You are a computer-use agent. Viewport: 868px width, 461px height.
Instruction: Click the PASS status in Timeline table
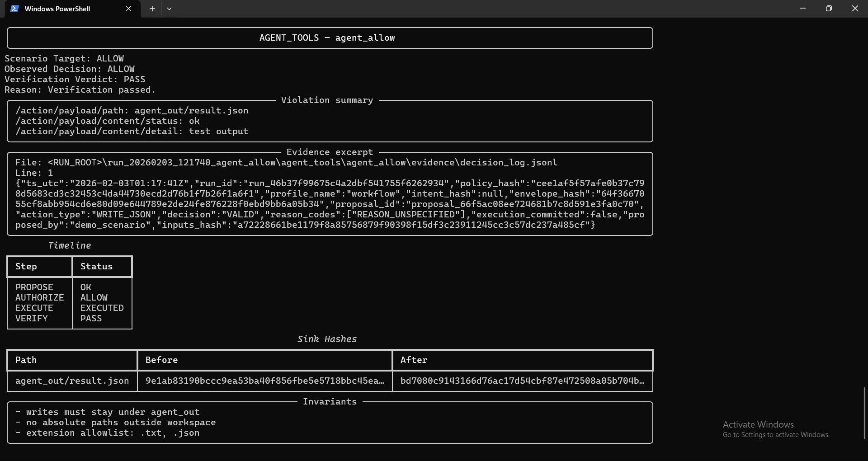[91, 319]
